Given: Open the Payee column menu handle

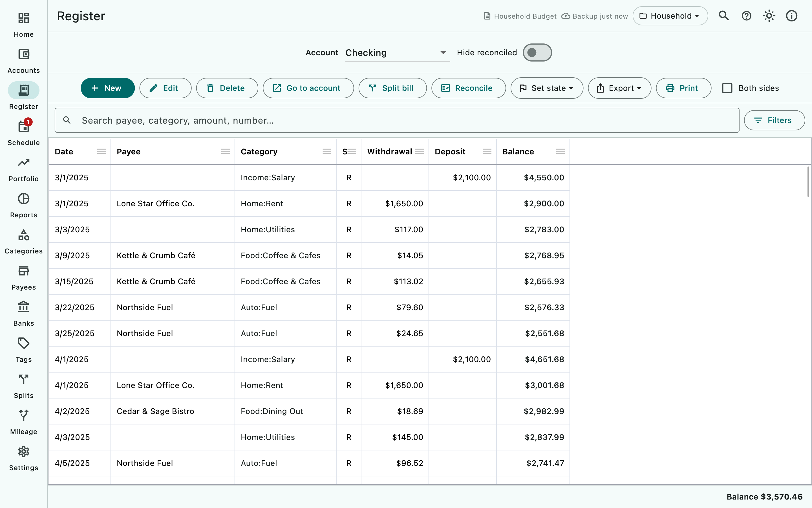Looking at the screenshot, I should coord(226,152).
